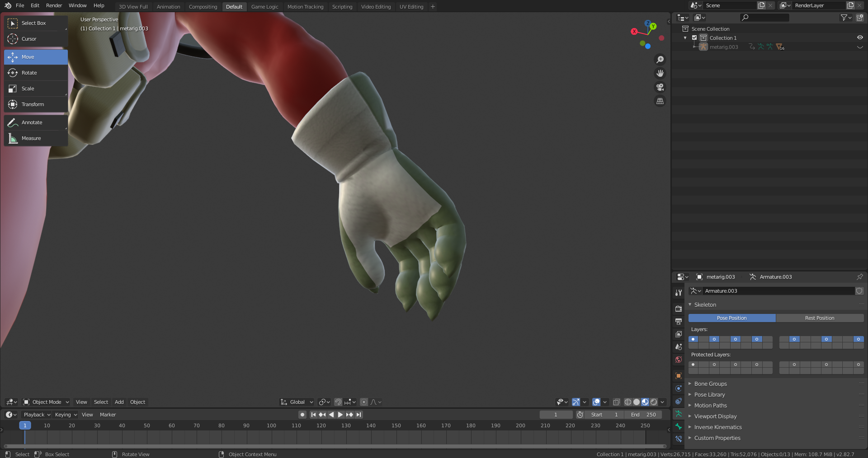Screen dimensions: 868x458
Task: Open the Object properties tab
Action: pyautogui.click(x=679, y=376)
